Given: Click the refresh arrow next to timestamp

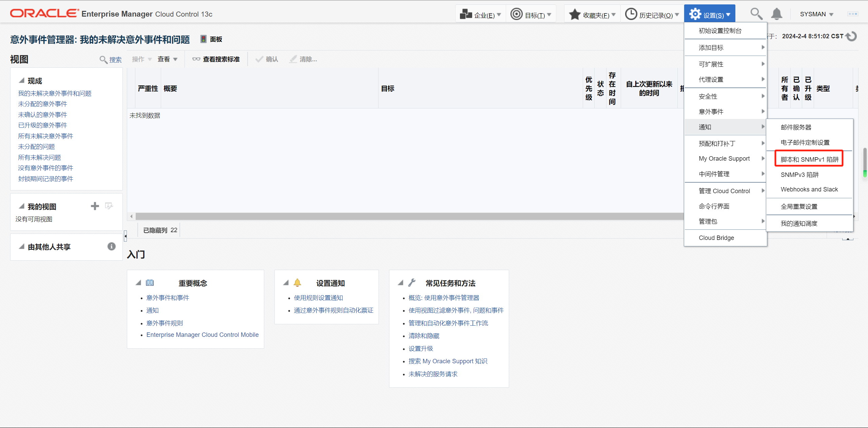Looking at the screenshot, I should tap(852, 36).
